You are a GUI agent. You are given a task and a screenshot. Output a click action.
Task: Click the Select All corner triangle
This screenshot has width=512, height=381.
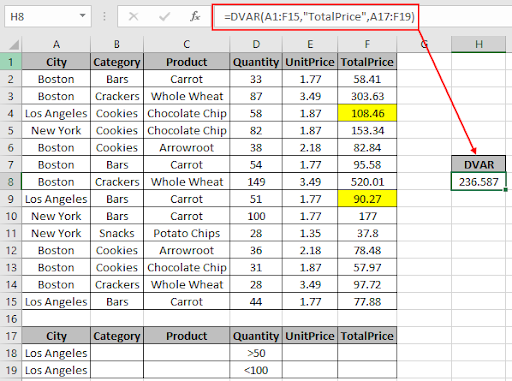coord(14,45)
